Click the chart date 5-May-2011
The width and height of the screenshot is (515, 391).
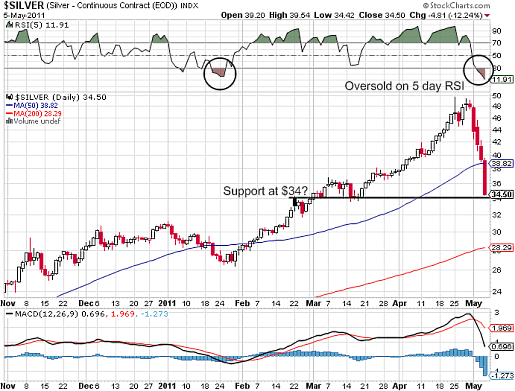click(24, 15)
